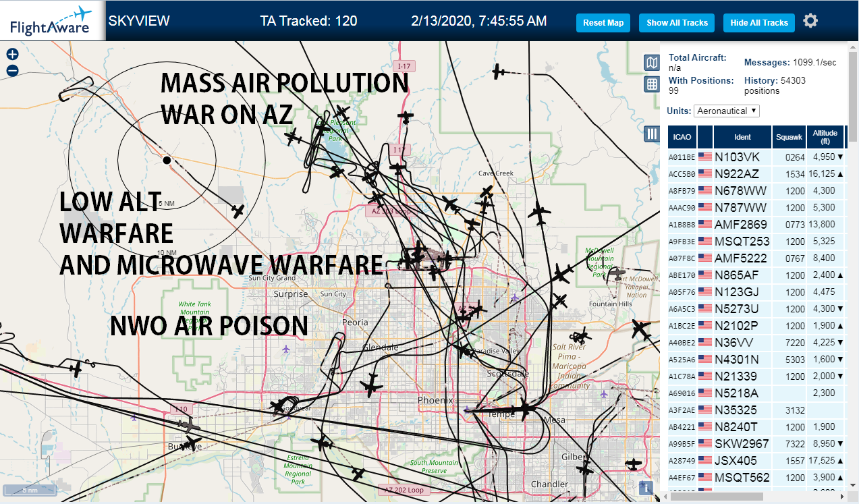Image resolution: width=859 pixels, height=504 pixels.
Task: Click the SKYVIEW title
Action: pyautogui.click(x=139, y=21)
